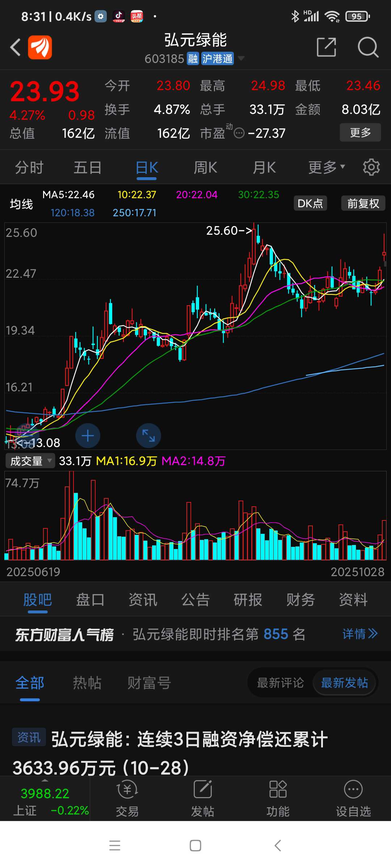
Task: Select the 分时 chart tab
Action: 29,167
